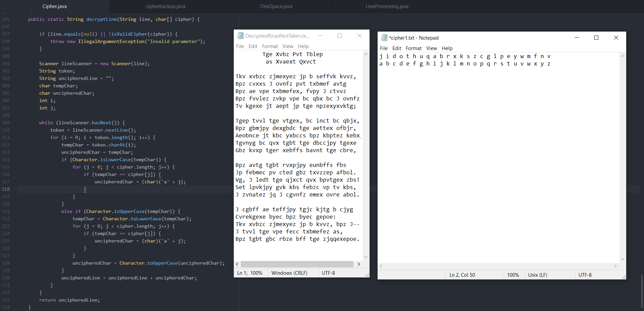The width and height of the screenshot is (644, 311).
Task: Click scroll-right arrow in cipher1.txt Notepad
Action: pyautogui.click(x=615, y=266)
